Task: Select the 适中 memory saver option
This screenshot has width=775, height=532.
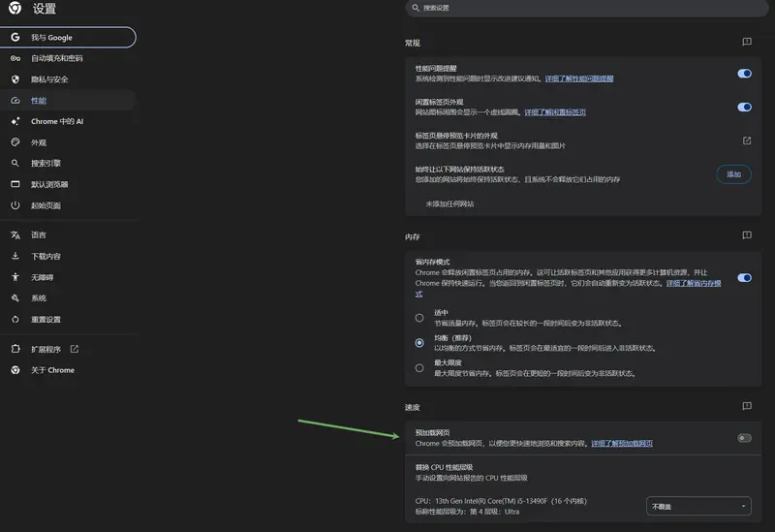Action: point(419,318)
